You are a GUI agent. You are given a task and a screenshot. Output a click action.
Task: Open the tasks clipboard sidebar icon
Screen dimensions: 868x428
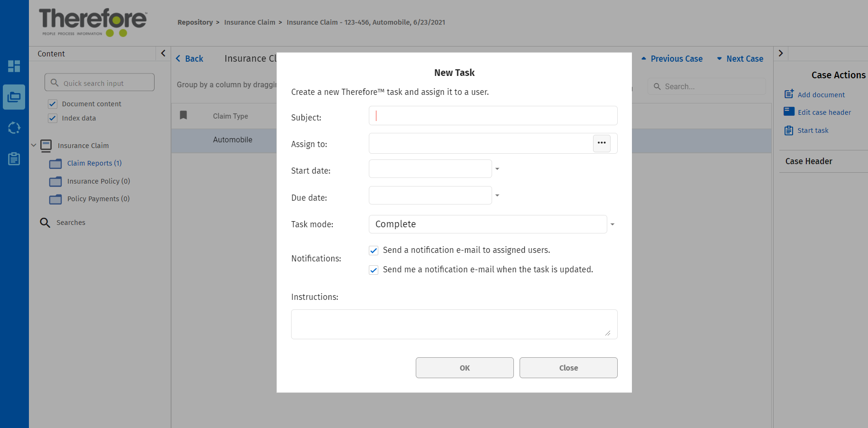14,159
